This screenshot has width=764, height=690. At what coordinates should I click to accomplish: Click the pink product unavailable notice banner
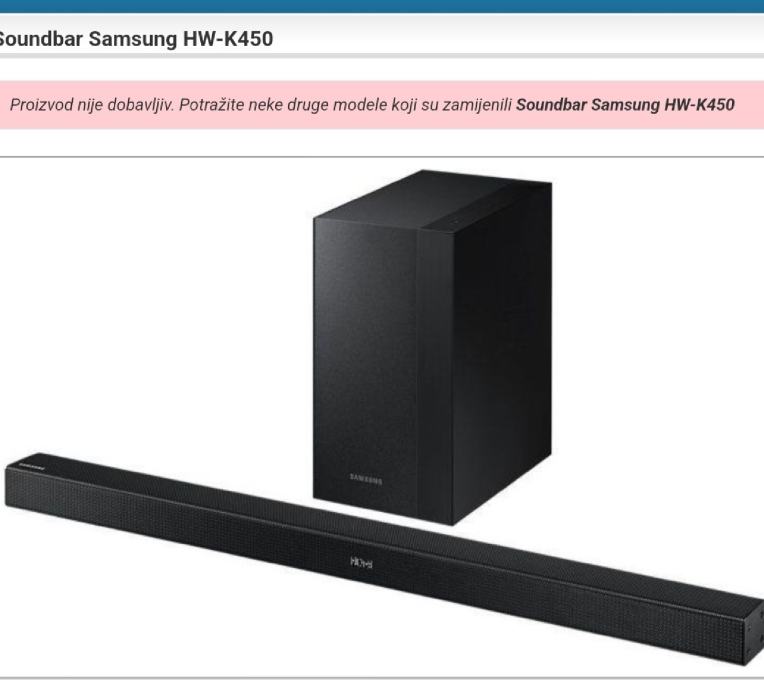pos(382,105)
